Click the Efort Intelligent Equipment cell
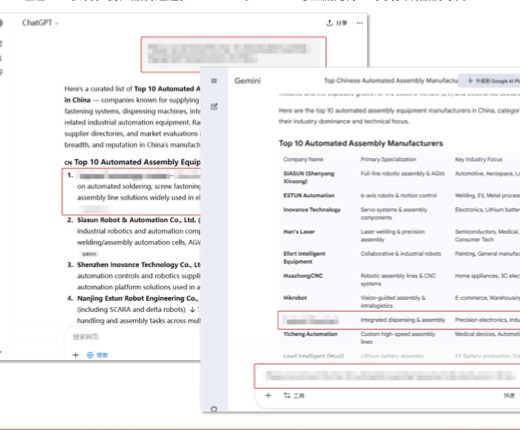 coord(304,258)
